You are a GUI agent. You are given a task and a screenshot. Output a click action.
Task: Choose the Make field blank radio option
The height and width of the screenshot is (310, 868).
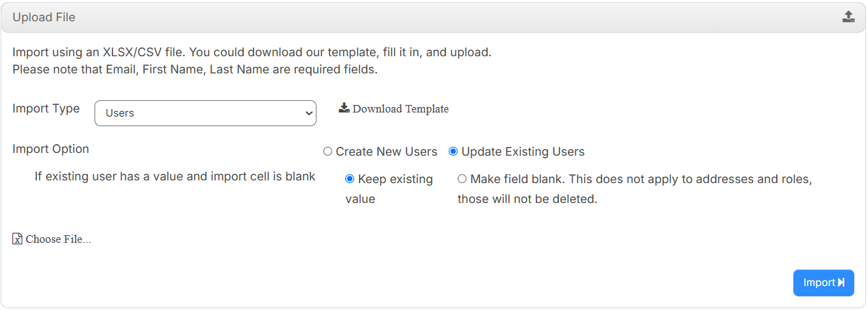[462, 179]
